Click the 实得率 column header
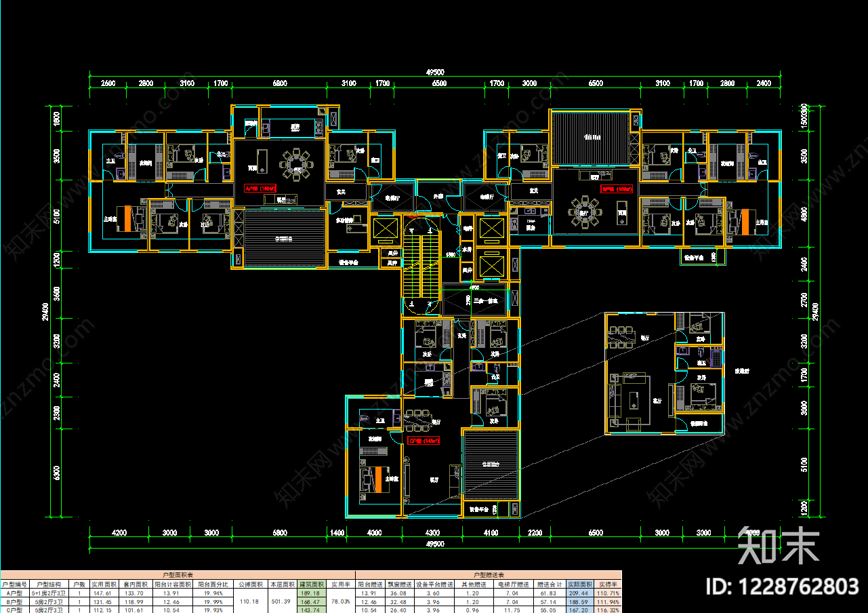 [608, 584]
